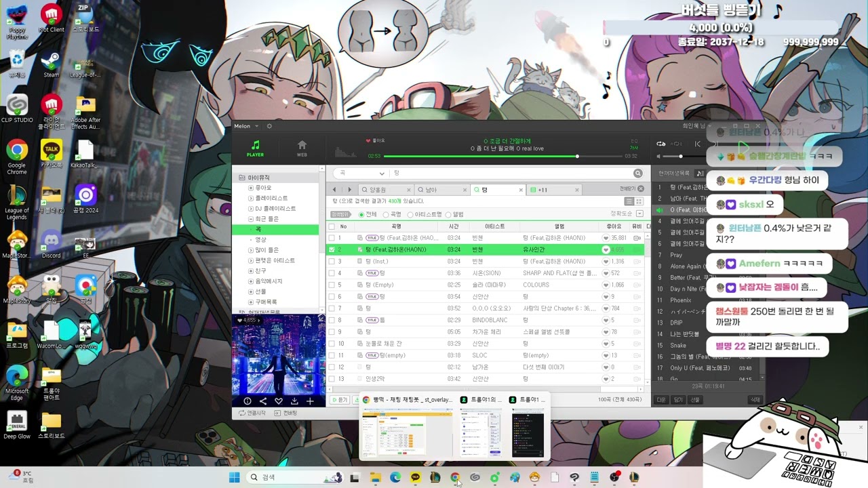Close the 텅 search tab
The width and height of the screenshot is (868, 488).
point(520,190)
